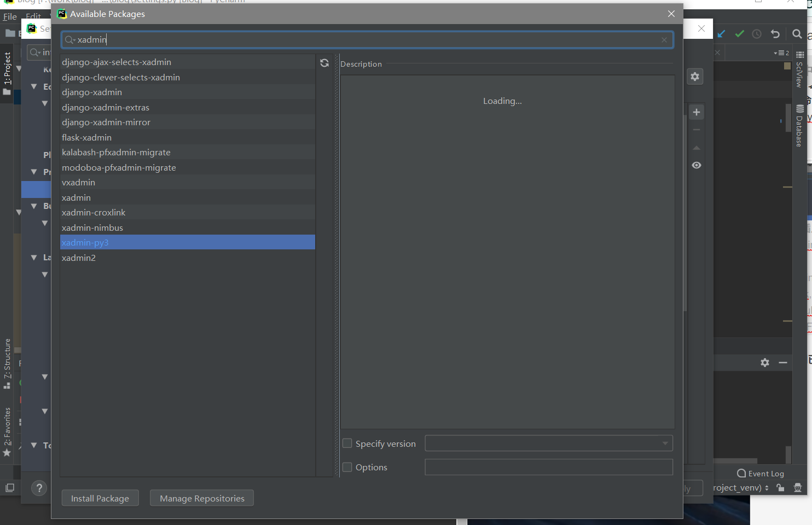Focus the Options text field
This screenshot has width=812, height=525.
[x=549, y=467]
